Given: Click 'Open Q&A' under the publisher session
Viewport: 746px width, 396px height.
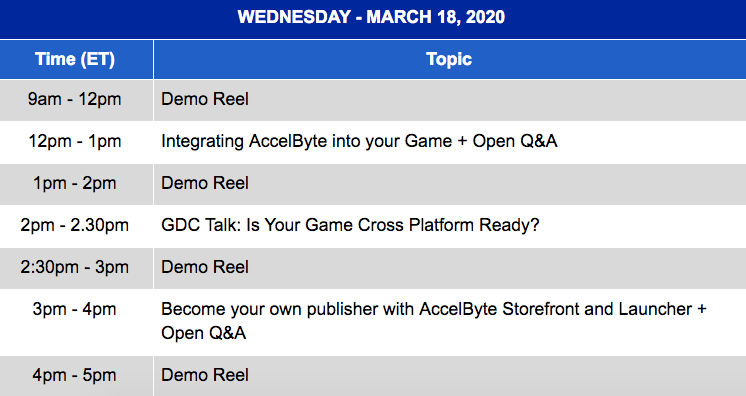Looking at the screenshot, I should [x=204, y=333].
